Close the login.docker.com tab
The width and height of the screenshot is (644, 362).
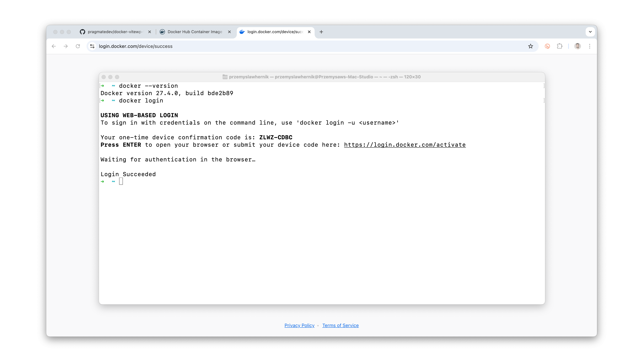309,32
